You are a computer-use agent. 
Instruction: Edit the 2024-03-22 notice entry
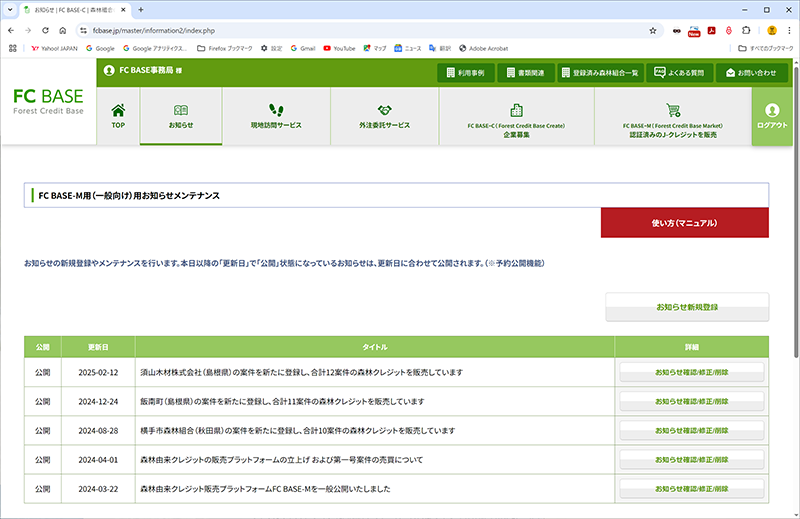(692, 489)
